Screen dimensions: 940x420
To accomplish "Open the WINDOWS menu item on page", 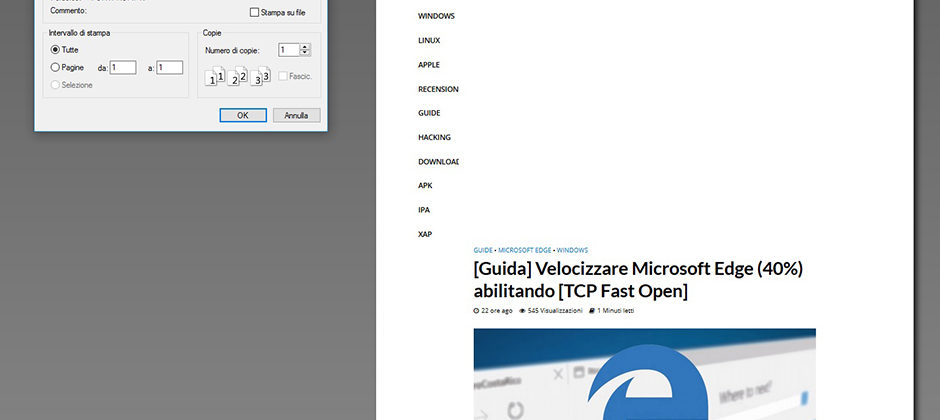I will coord(436,16).
